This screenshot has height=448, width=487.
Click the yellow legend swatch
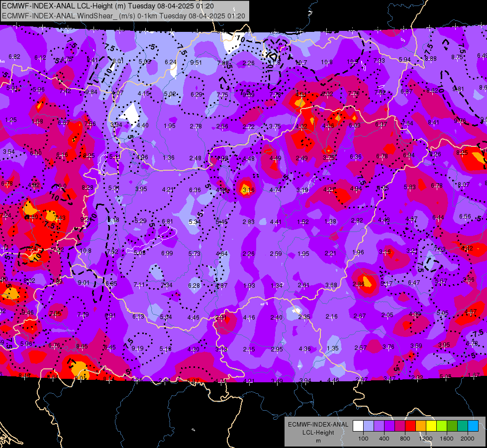click(431, 426)
